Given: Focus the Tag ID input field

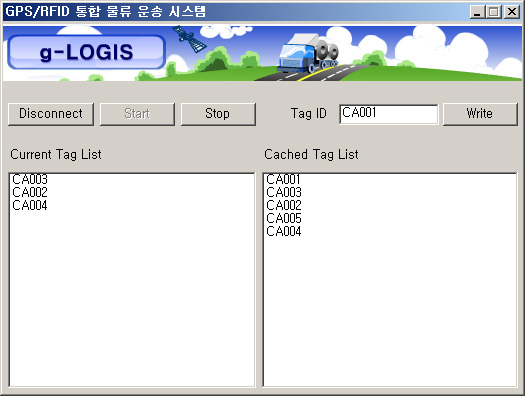Looking at the screenshot, I should [x=388, y=114].
